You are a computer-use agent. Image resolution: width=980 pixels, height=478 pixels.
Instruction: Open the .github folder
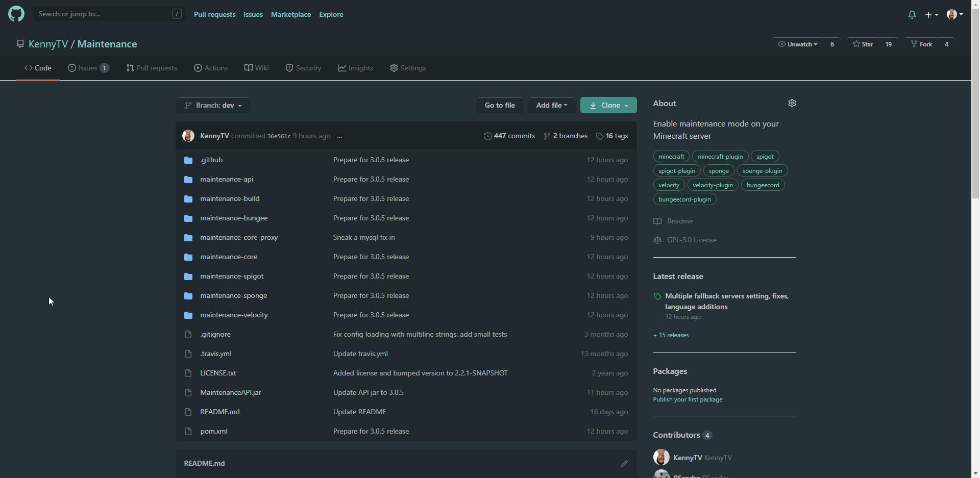pos(211,160)
